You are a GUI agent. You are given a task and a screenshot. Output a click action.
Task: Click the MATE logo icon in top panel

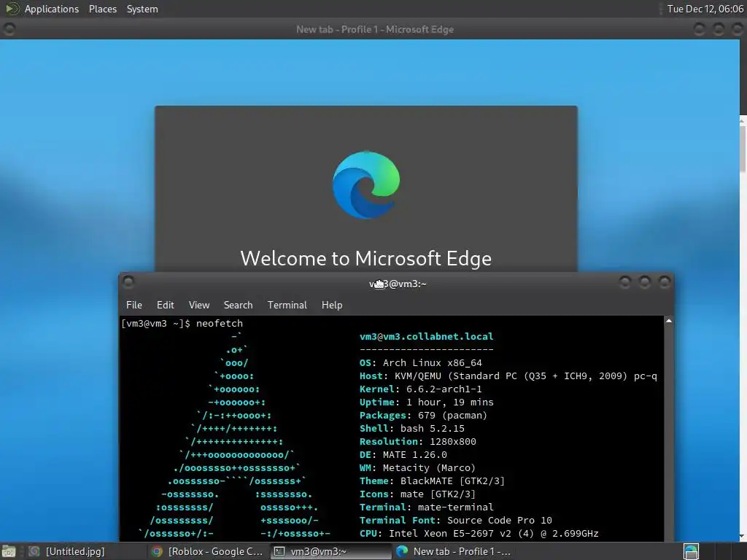tap(12, 9)
